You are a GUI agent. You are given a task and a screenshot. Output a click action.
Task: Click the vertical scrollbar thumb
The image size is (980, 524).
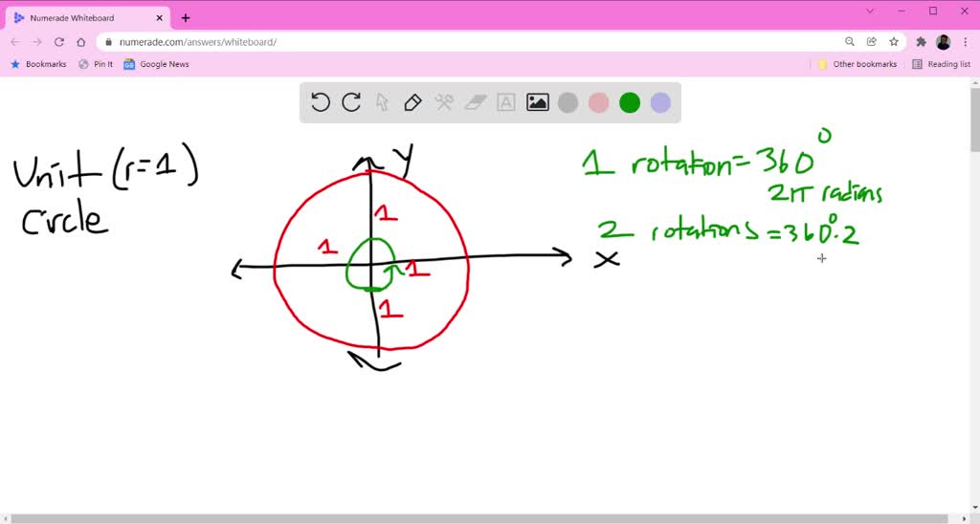click(x=974, y=120)
